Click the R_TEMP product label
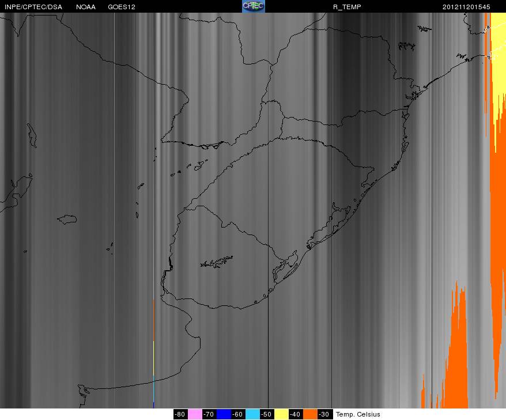The image size is (506, 420). [x=347, y=7]
